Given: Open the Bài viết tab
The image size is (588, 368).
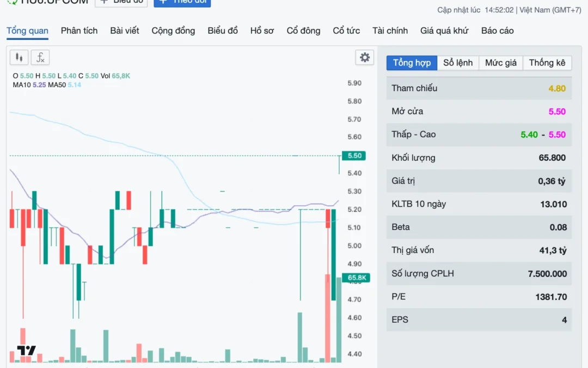Looking at the screenshot, I should coord(125,31).
